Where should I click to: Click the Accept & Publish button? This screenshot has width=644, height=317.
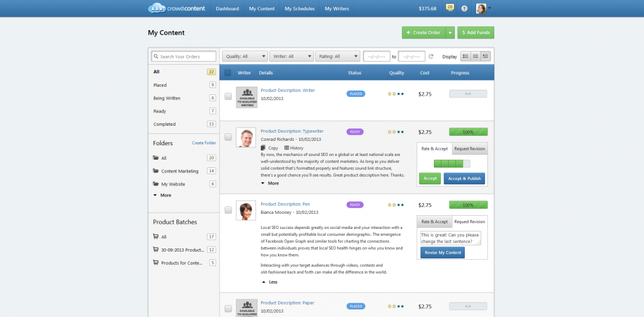pyautogui.click(x=464, y=179)
